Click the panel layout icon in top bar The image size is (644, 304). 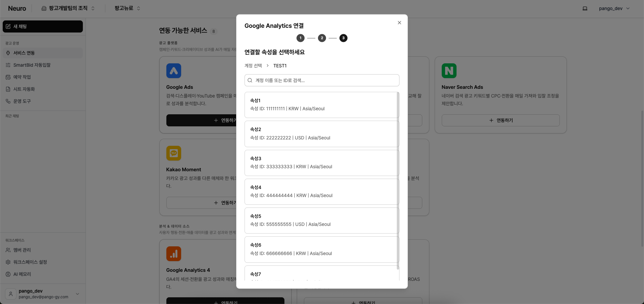(585, 8)
